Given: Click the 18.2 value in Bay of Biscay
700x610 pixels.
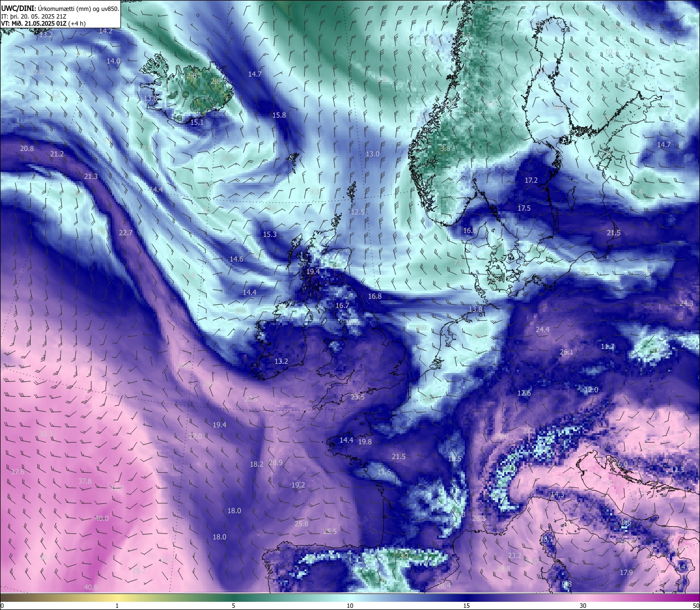Looking at the screenshot, I should click(256, 464).
